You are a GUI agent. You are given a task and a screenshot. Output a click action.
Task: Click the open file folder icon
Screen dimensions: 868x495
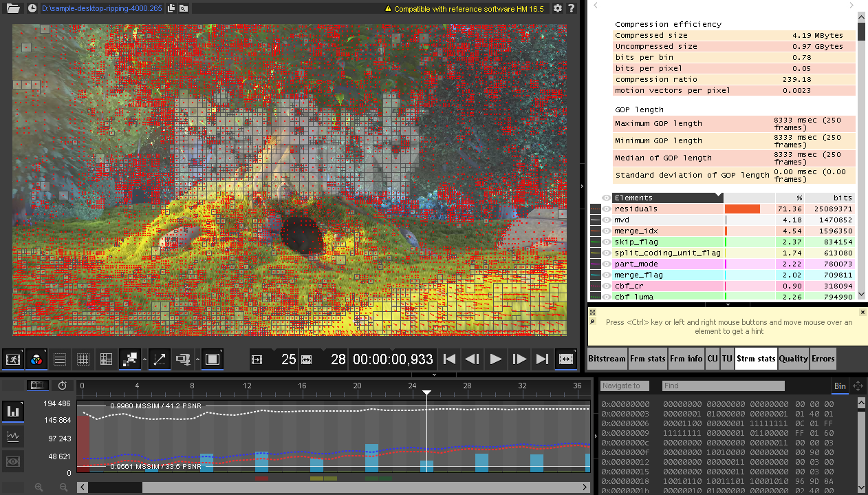13,9
